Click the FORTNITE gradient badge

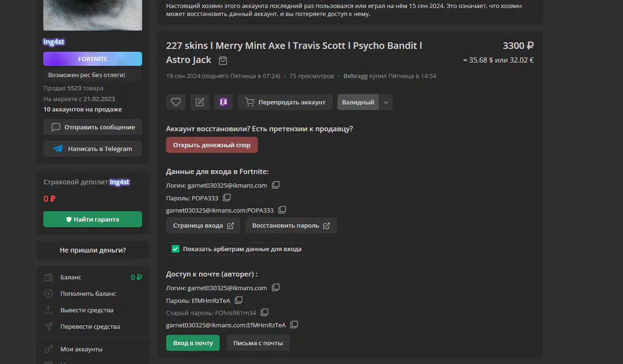click(x=93, y=59)
